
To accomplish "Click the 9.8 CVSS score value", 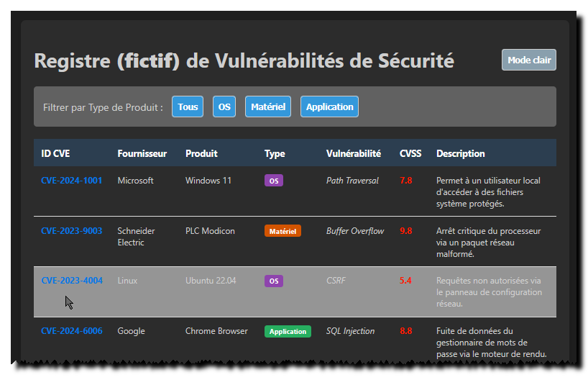I will (406, 231).
